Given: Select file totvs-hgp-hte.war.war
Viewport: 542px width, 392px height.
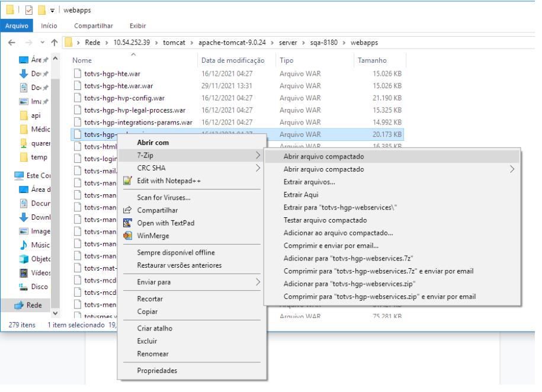Looking at the screenshot, I should click(x=118, y=86).
